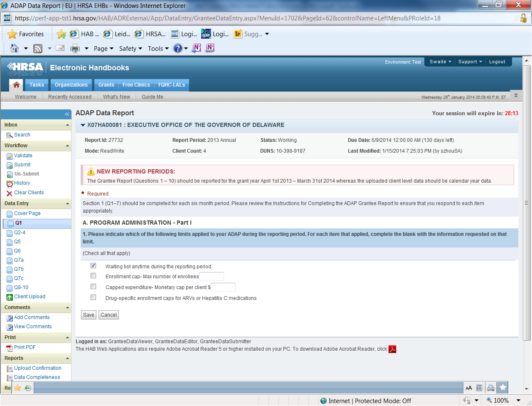This screenshot has width=532, height=406.
Task: Check the Enrollment cap checkbox
Action: [x=94, y=276]
